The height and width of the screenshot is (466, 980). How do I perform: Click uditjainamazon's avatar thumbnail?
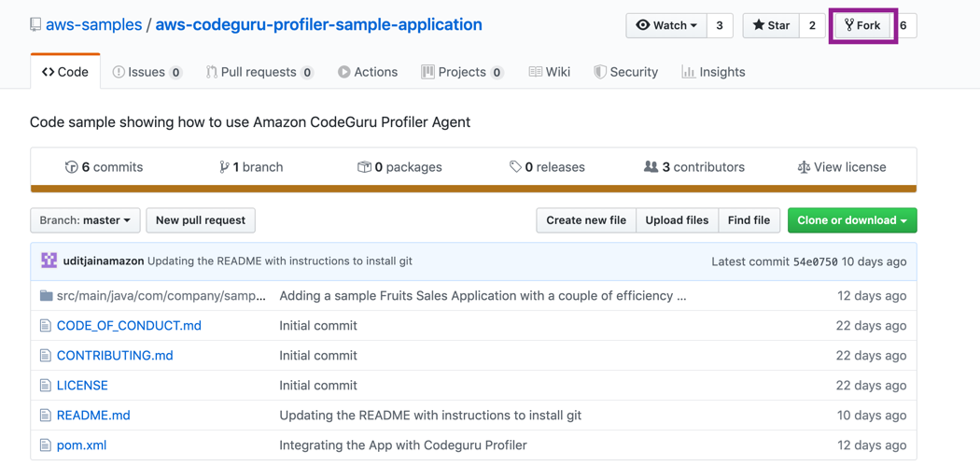(x=49, y=261)
